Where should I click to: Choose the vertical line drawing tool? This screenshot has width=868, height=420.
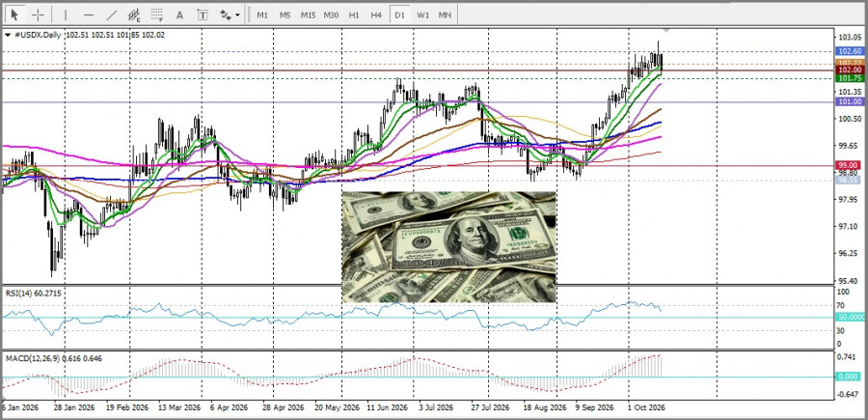[66, 14]
